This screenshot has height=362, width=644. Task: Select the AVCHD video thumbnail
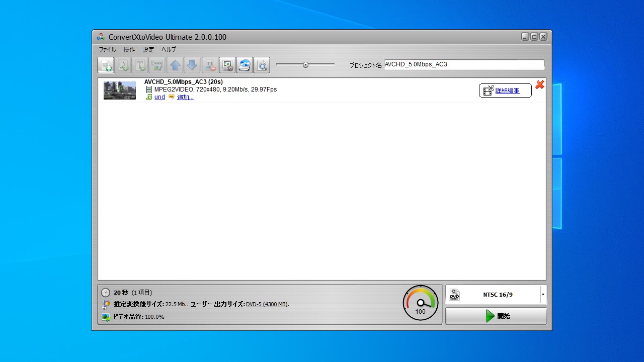(x=120, y=90)
